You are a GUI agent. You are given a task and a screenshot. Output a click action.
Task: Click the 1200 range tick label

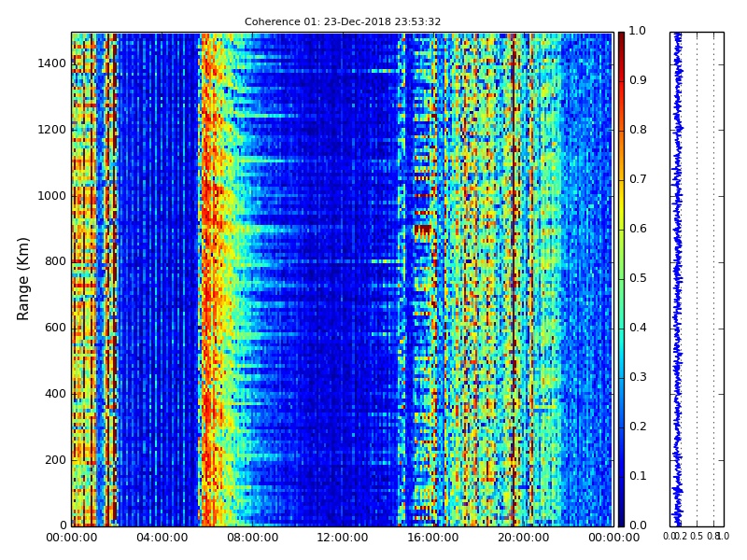pos(52,130)
